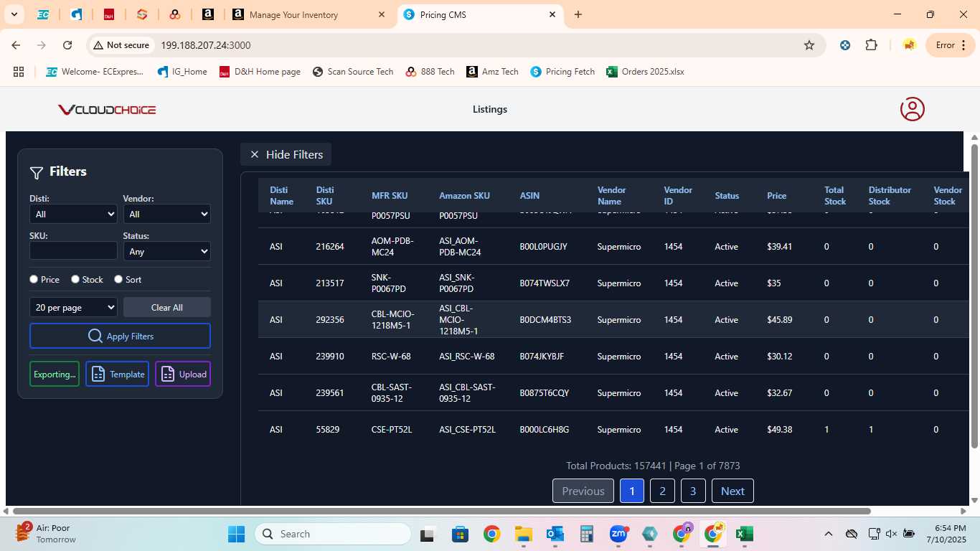Click the Hide Filters button
Image resolution: width=980 pixels, height=551 pixels.
286,154
